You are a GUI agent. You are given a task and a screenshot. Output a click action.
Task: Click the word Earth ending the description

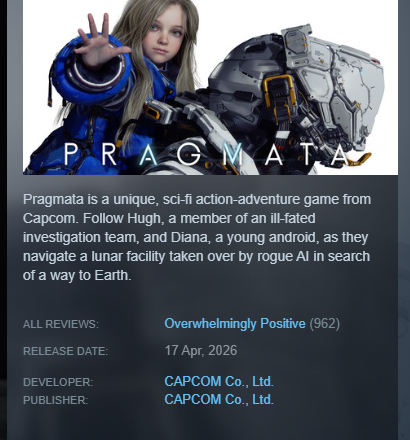click(x=111, y=276)
